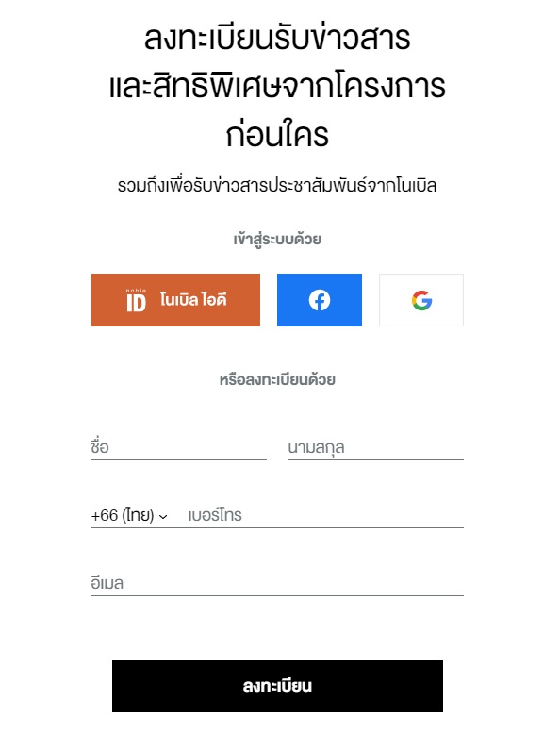Click the รวมถึงเพื่อรับข่าวสารประชาสัมพันธ์ subtitle text
Viewport: 560px width, 735px height.
pos(277,186)
